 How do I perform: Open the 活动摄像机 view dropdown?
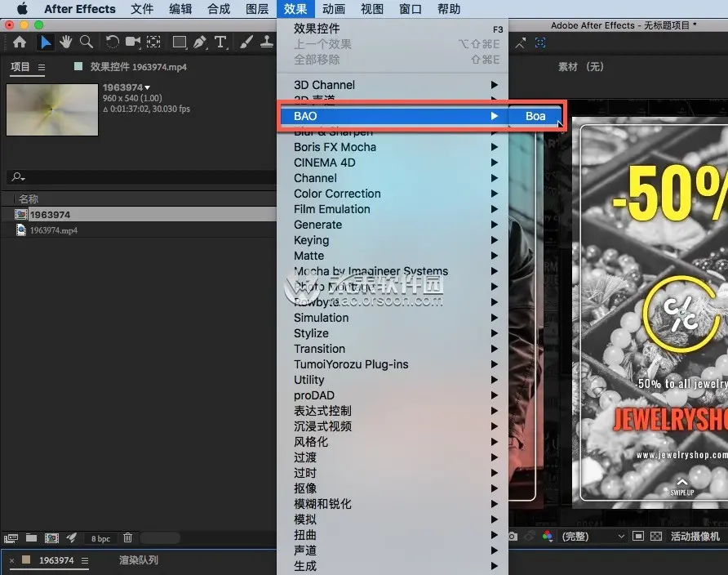click(695, 537)
